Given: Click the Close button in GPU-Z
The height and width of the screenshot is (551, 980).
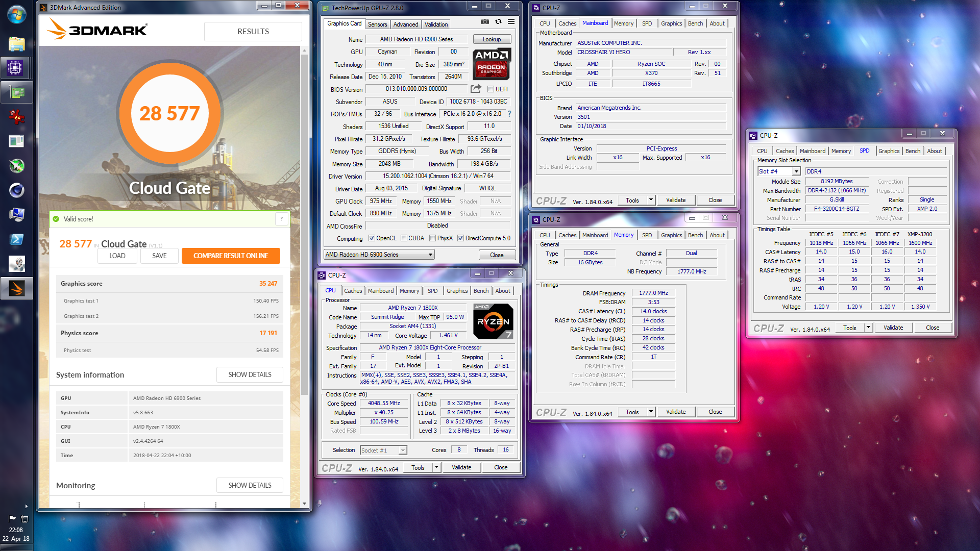Looking at the screenshot, I should [497, 255].
